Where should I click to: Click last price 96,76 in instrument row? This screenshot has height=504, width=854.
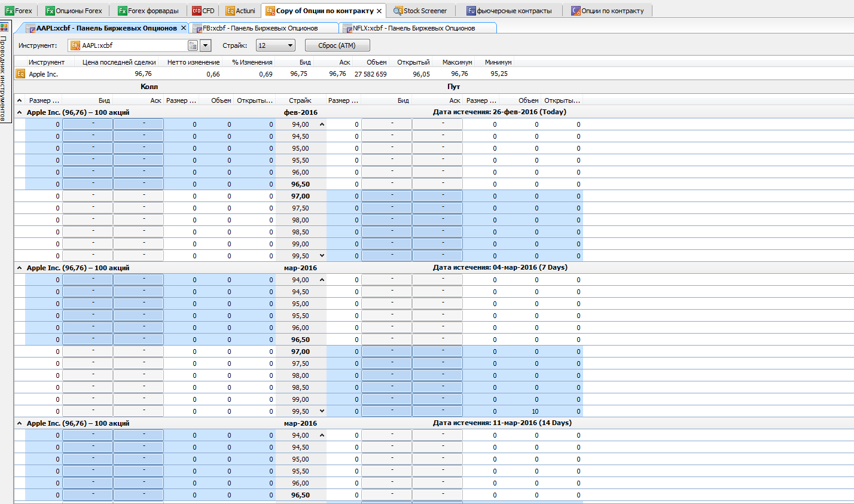(x=143, y=74)
